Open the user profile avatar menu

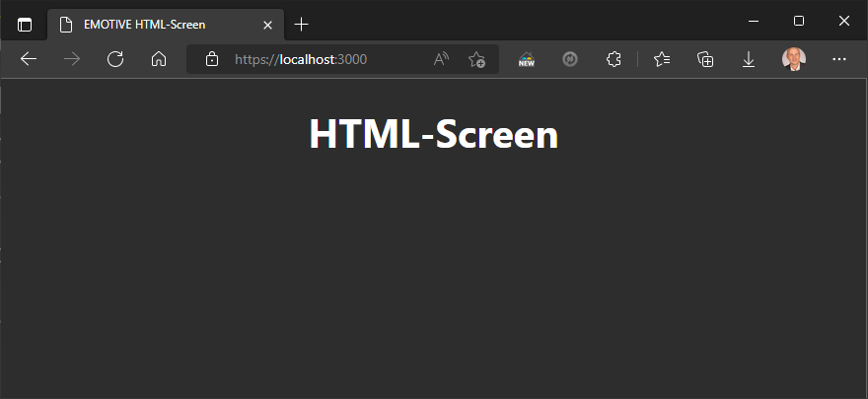click(x=793, y=59)
